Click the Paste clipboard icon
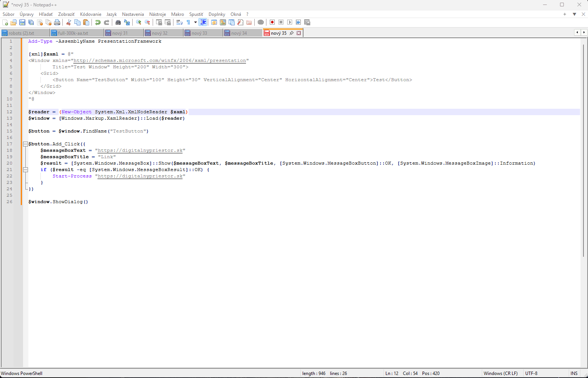 point(86,23)
